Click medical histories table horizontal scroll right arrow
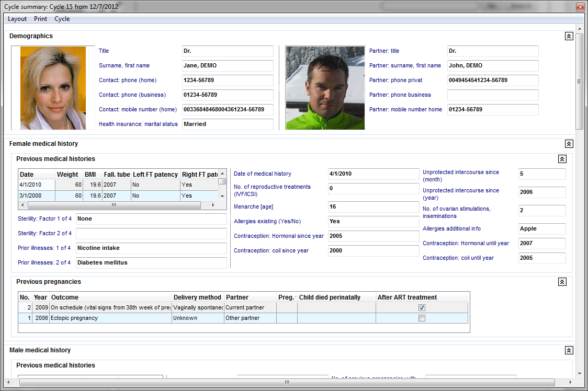 213,205
